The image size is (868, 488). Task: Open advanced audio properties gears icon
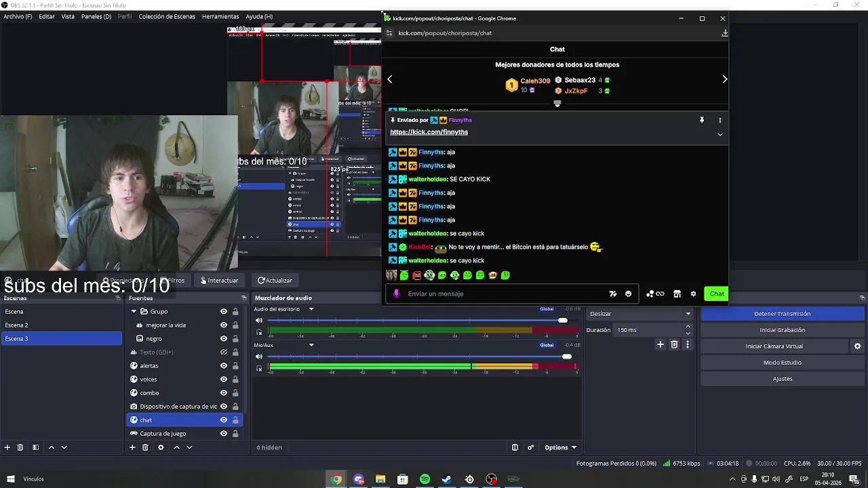[530, 447]
